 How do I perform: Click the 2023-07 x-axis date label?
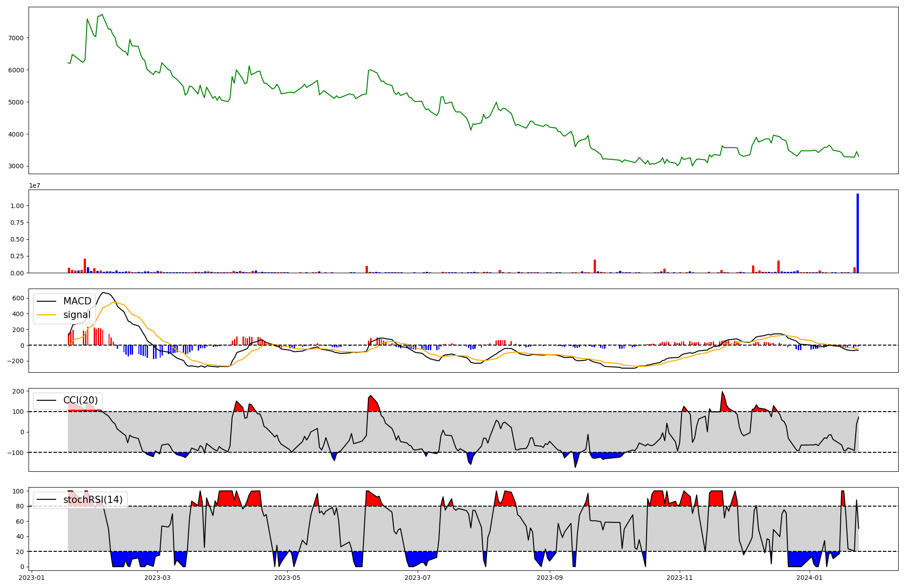[x=417, y=578]
